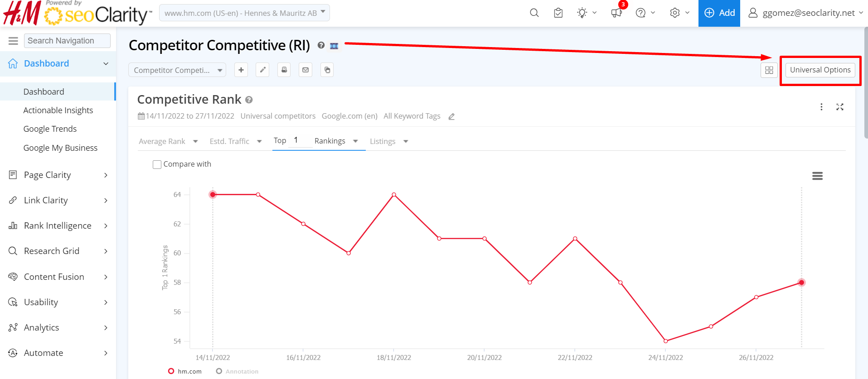Click the Universal Options button
This screenshot has width=868, height=379.
(x=820, y=70)
